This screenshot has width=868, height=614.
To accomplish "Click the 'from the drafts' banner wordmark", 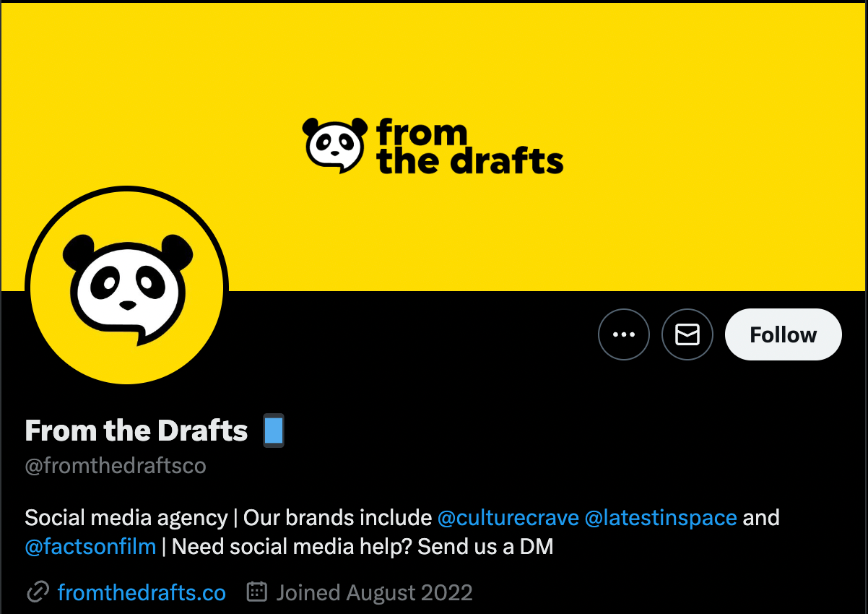I will point(469,147).
